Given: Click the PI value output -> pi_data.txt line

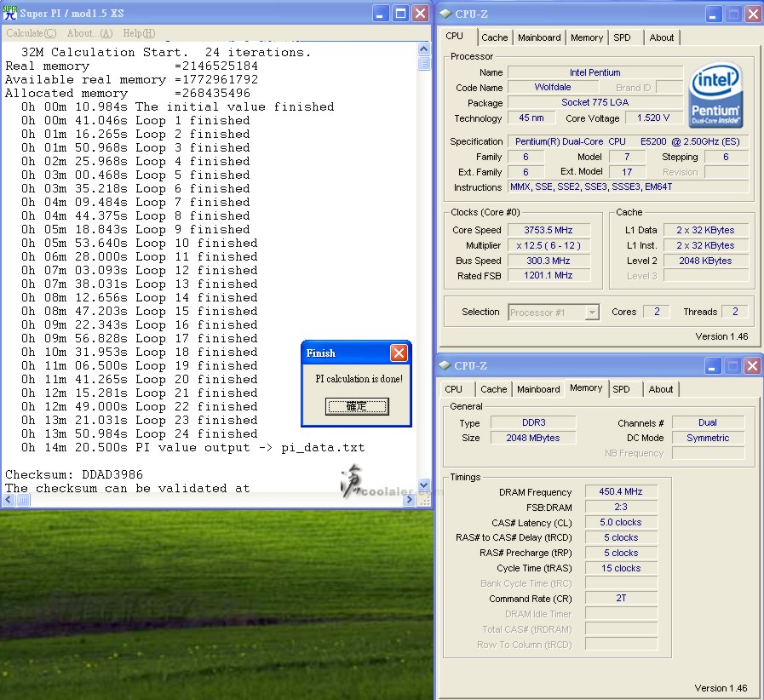Looking at the screenshot, I should [193, 447].
